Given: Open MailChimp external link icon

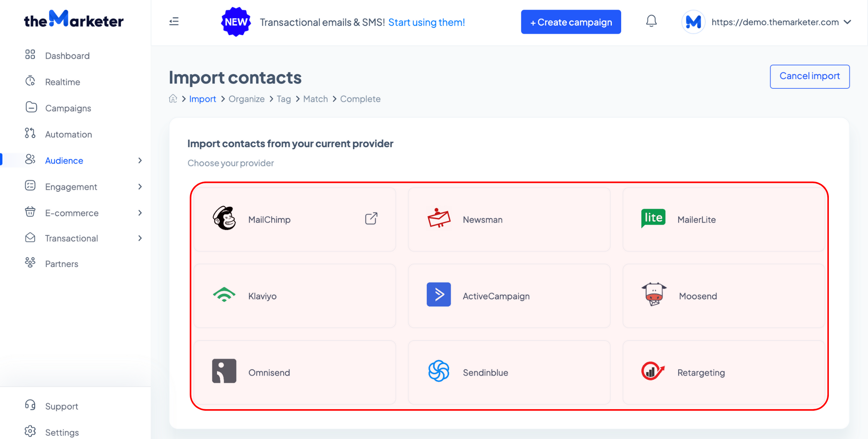Looking at the screenshot, I should pos(371,219).
